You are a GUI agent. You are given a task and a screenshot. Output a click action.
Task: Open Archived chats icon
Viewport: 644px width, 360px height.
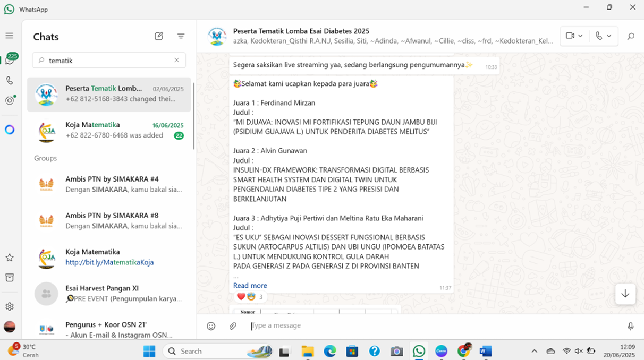pos(10,278)
